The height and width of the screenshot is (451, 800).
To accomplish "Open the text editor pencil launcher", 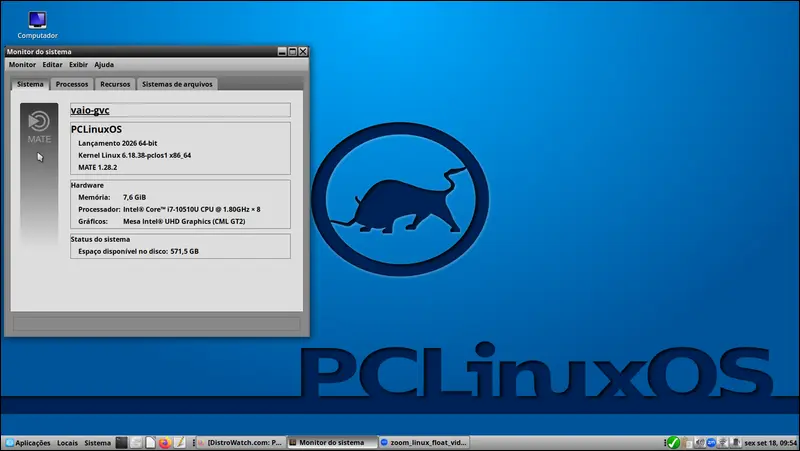I will pos(180,443).
